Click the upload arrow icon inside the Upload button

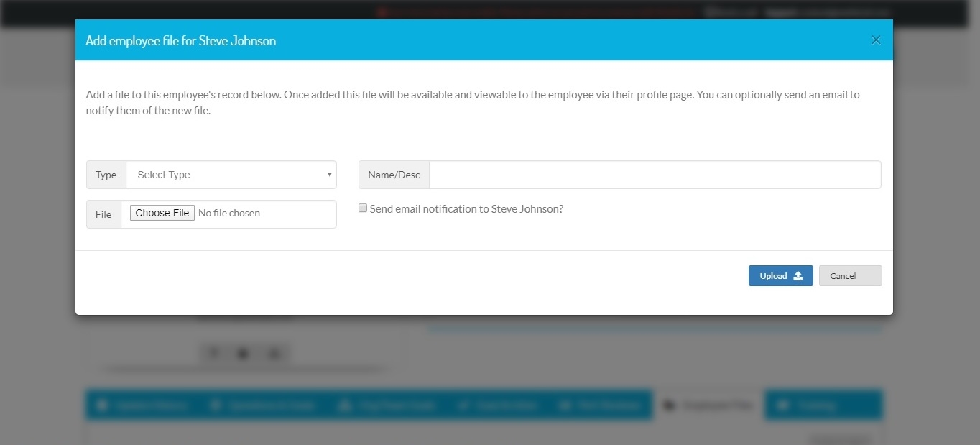coord(798,275)
